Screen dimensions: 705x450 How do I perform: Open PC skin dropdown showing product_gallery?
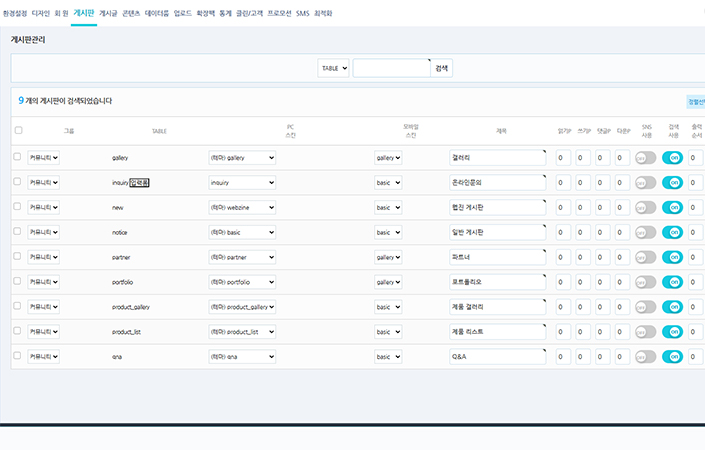coord(241,307)
